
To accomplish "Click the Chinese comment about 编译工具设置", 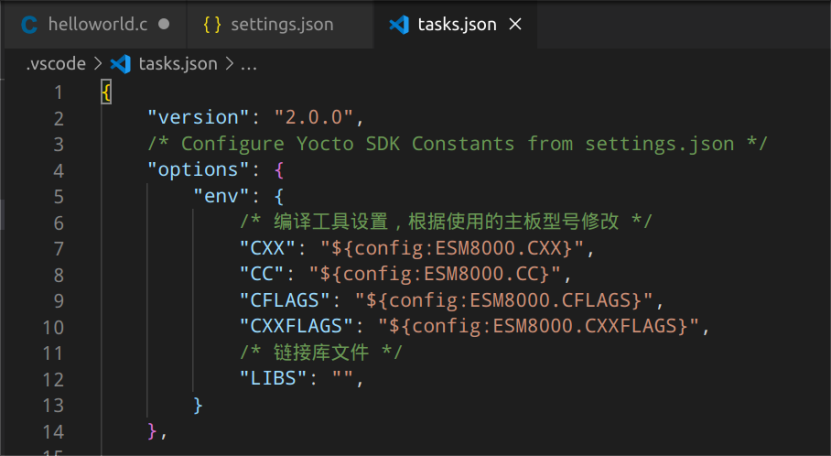I will (x=446, y=222).
